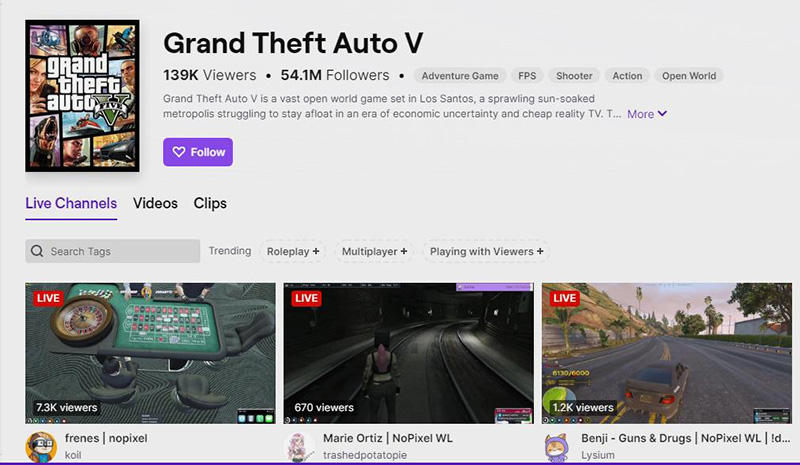Add the Multiplayer trending tag filter

[374, 251]
